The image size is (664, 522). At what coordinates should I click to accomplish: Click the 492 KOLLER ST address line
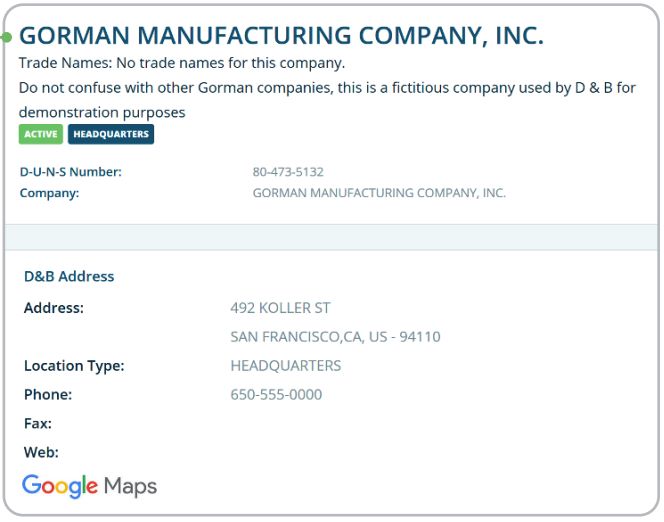pyautogui.click(x=280, y=308)
